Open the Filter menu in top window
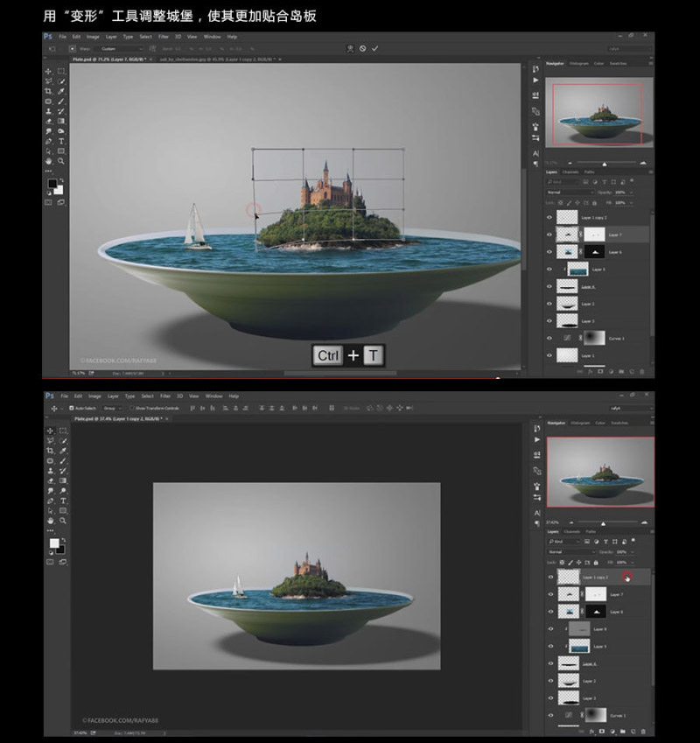The height and width of the screenshot is (743, 700). click(164, 37)
